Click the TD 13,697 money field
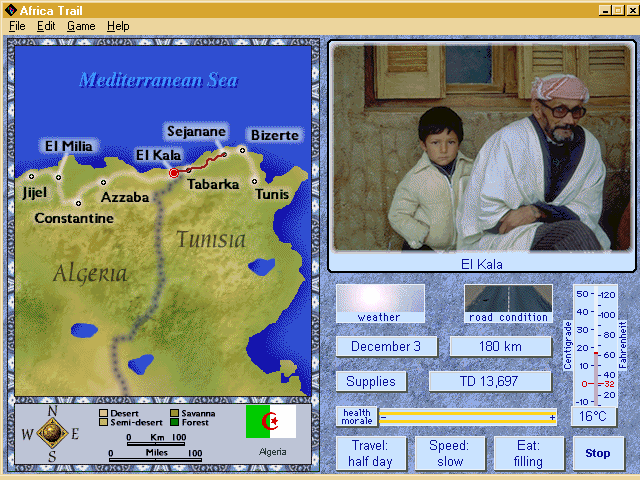The image size is (640, 480). tap(489, 381)
